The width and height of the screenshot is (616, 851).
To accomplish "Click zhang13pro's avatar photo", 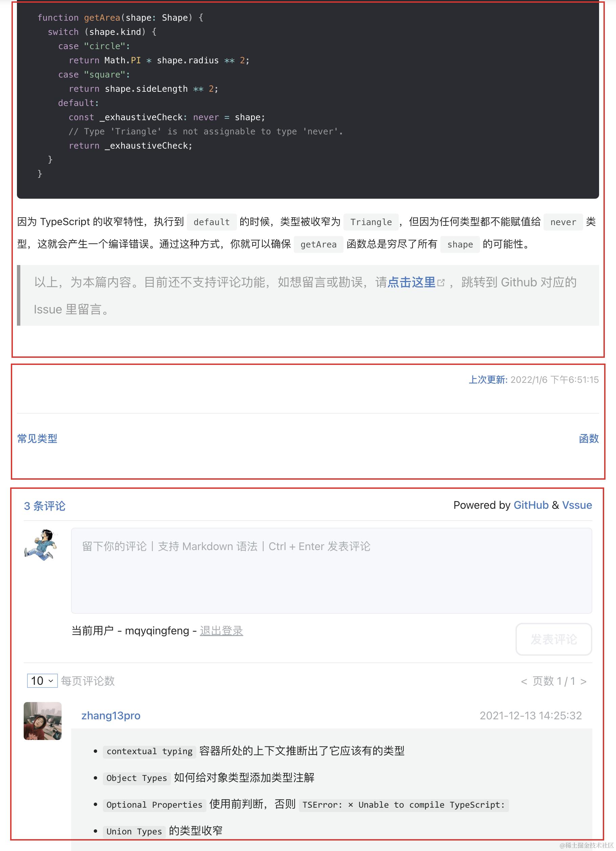I will pos(42,721).
